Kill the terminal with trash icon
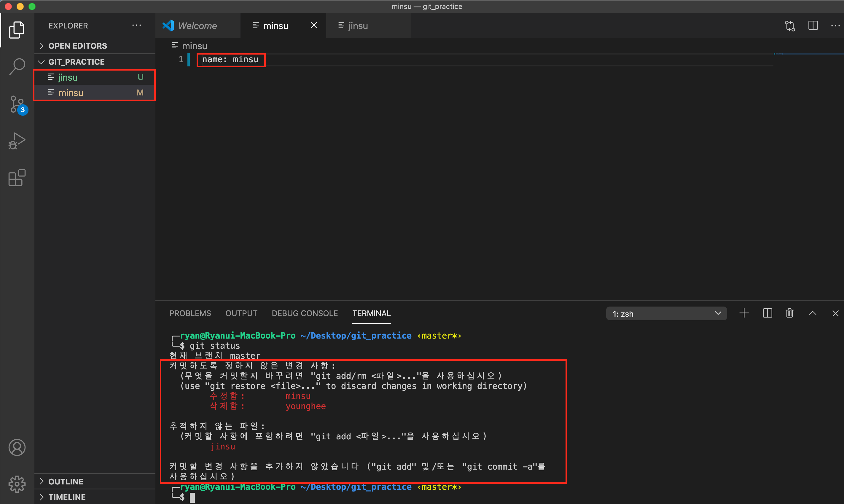844x504 pixels. 789,313
